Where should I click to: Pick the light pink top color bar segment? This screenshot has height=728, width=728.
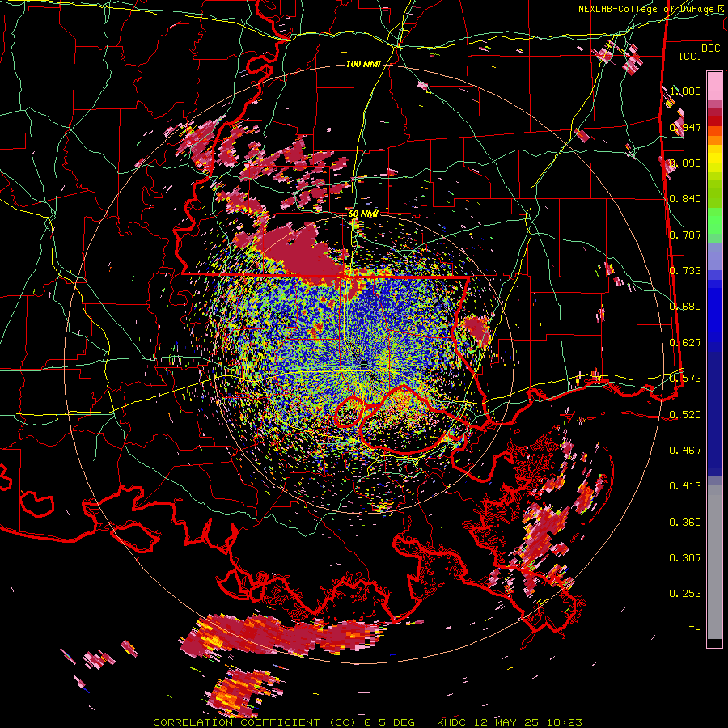[714, 86]
